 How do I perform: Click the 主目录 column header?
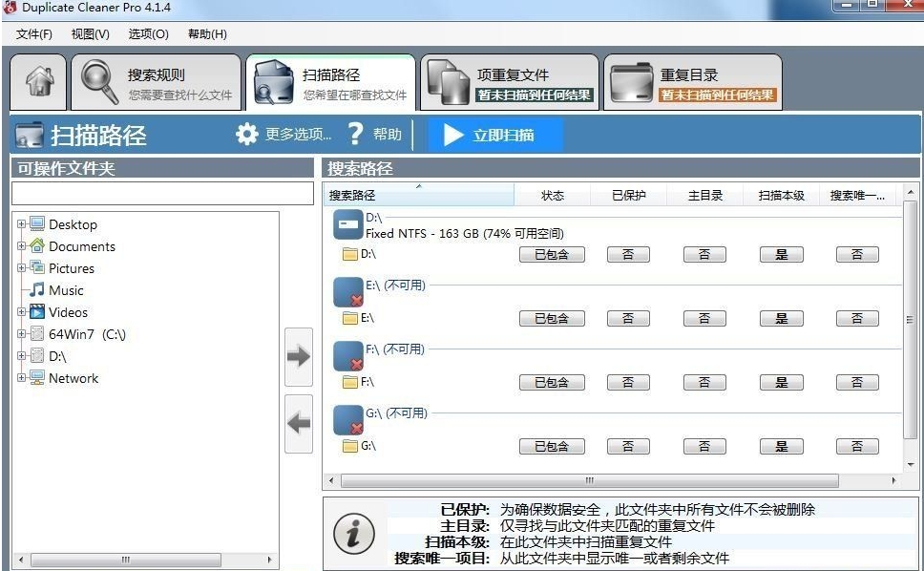(x=704, y=195)
